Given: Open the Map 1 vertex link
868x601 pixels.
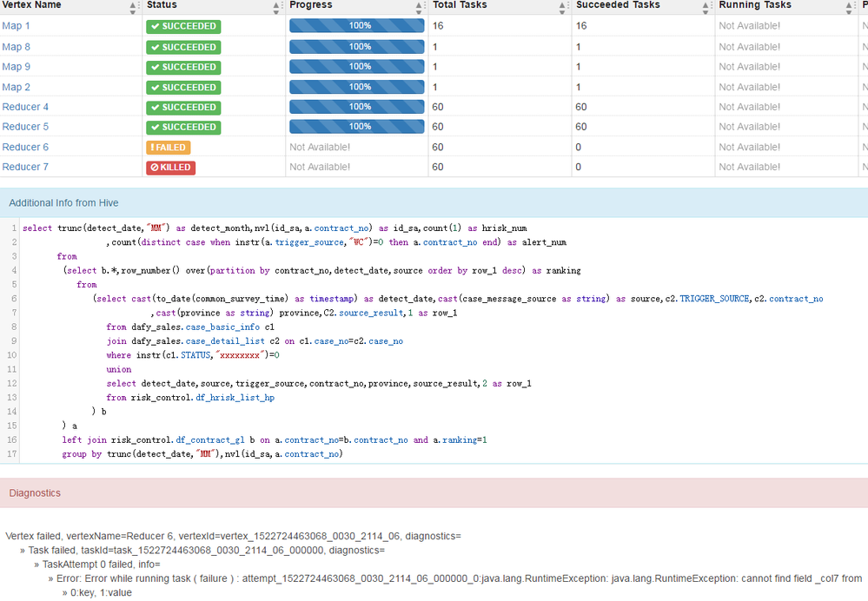Looking at the screenshot, I should click(x=17, y=26).
